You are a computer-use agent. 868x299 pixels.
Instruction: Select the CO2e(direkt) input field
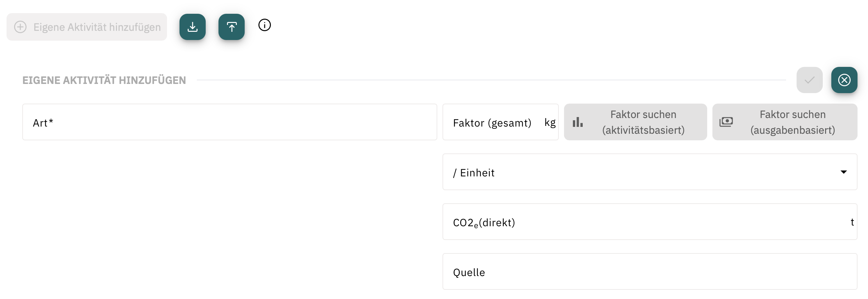650,222
